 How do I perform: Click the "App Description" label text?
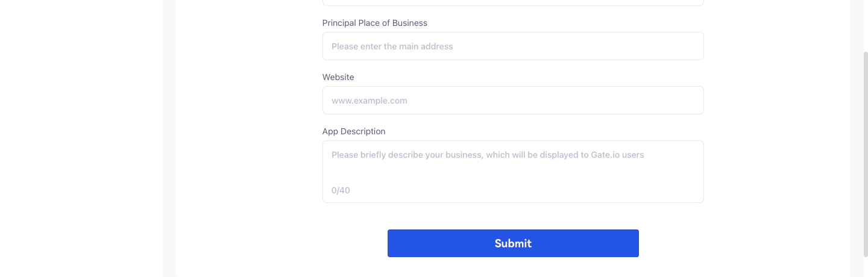pyautogui.click(x=354, y=131)
